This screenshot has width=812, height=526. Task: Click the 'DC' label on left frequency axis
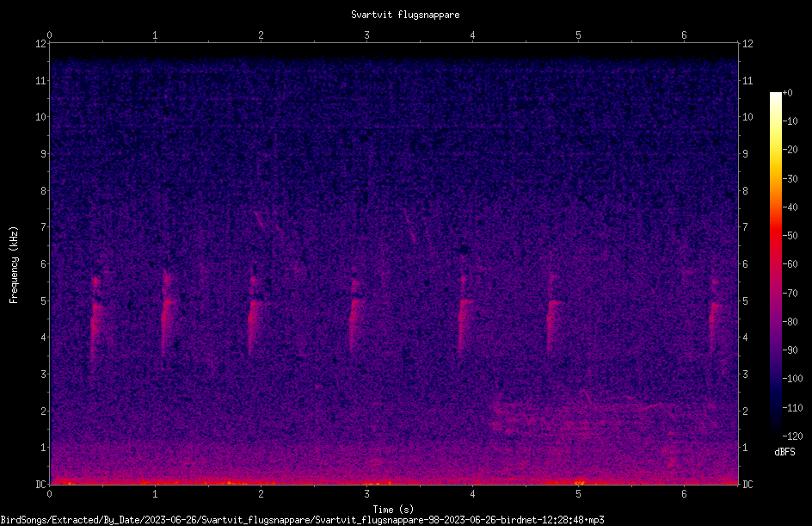(x=41, y=485)
